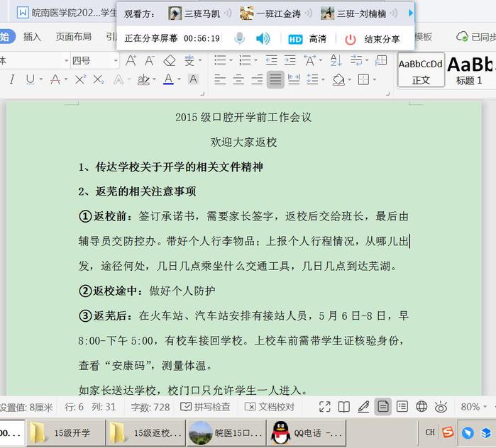Open the 插入 ribbon tab
Screen dimensions: 496x448
click(32, 36)
